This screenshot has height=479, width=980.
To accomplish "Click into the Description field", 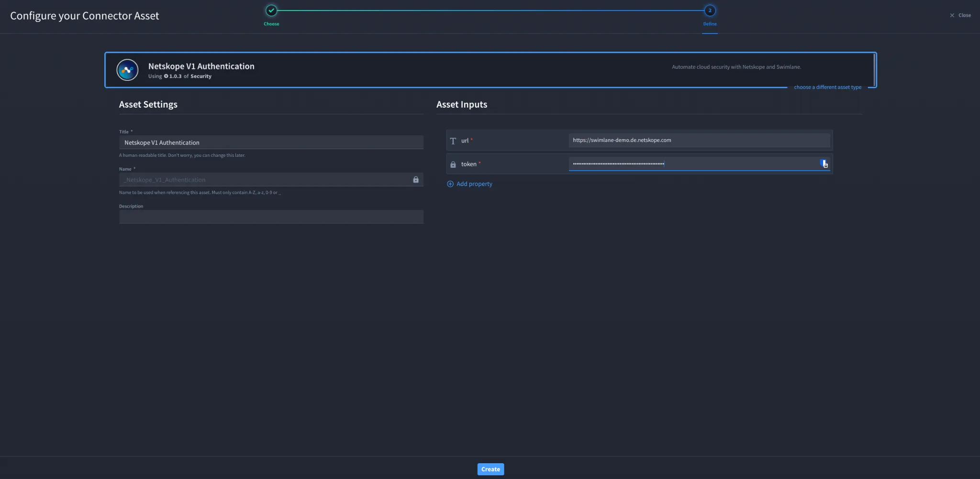I will pos(271,217).
